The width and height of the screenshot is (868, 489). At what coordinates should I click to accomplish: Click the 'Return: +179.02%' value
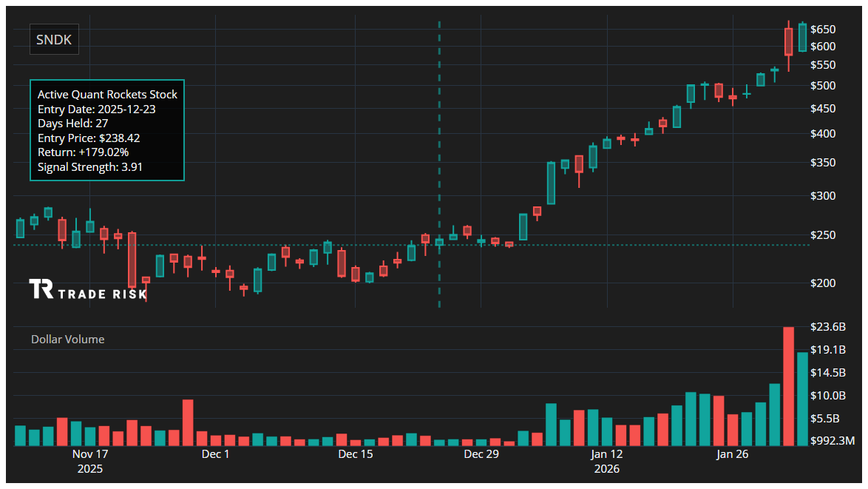tap(83, 152)
